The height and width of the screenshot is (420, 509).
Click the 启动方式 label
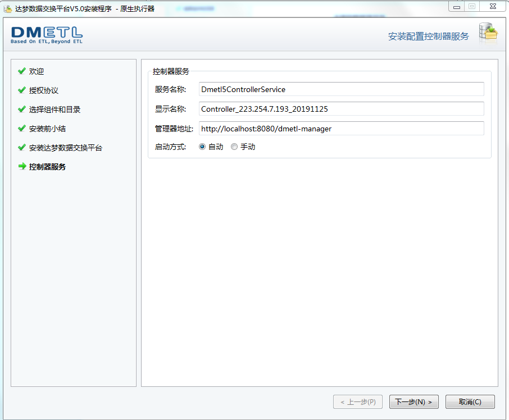click(170, 147)
